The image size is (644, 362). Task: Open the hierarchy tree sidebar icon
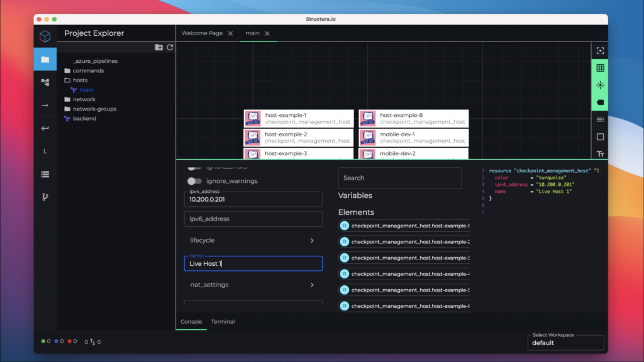coord(45,82)
